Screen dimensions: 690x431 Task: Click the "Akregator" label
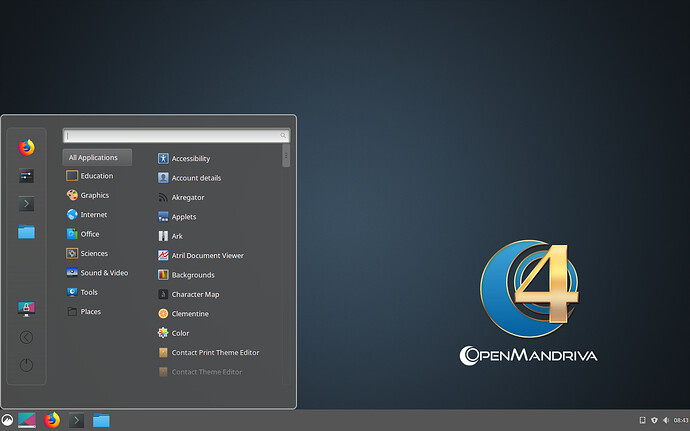click(188, 198)
